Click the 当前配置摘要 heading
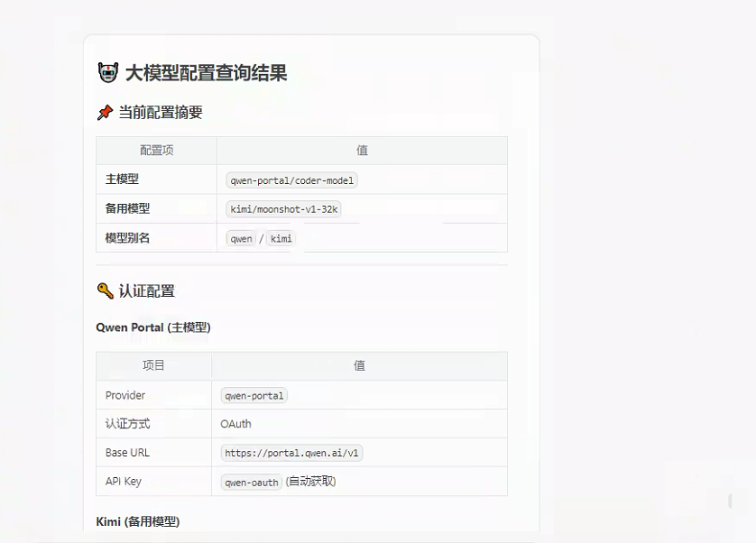 (161, 113)
